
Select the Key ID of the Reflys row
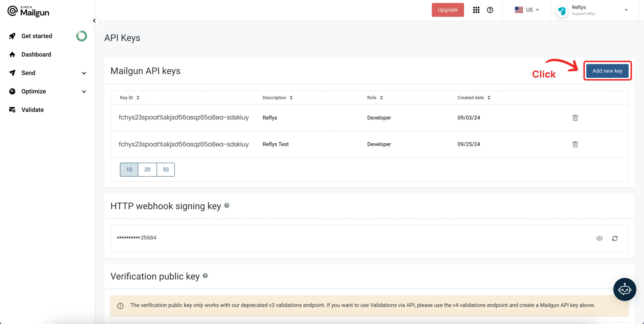tap(184, 117)
